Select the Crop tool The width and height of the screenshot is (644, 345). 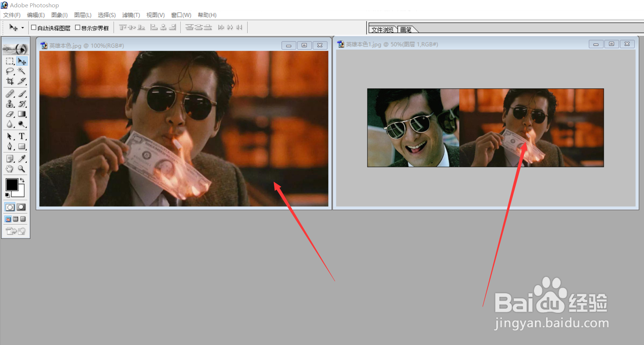[x=10, y=81]
